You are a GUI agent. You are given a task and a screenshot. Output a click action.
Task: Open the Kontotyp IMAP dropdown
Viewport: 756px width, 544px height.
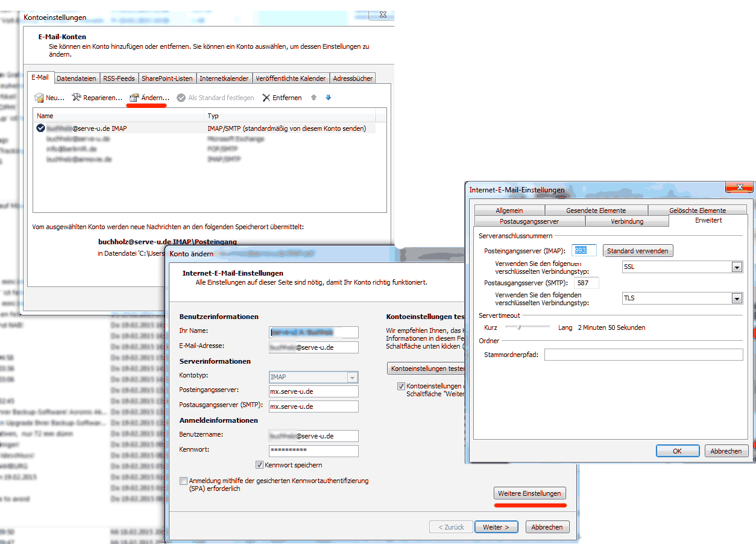coord(352,377)
